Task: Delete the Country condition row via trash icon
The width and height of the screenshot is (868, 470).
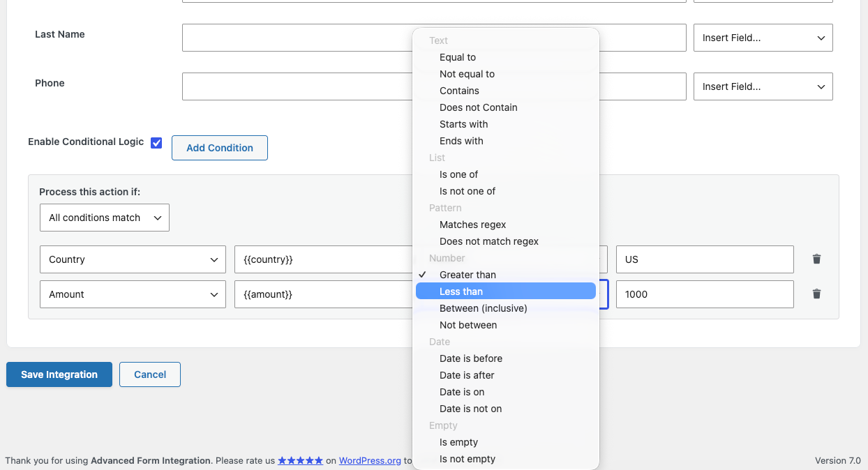Action: [816, 259]
